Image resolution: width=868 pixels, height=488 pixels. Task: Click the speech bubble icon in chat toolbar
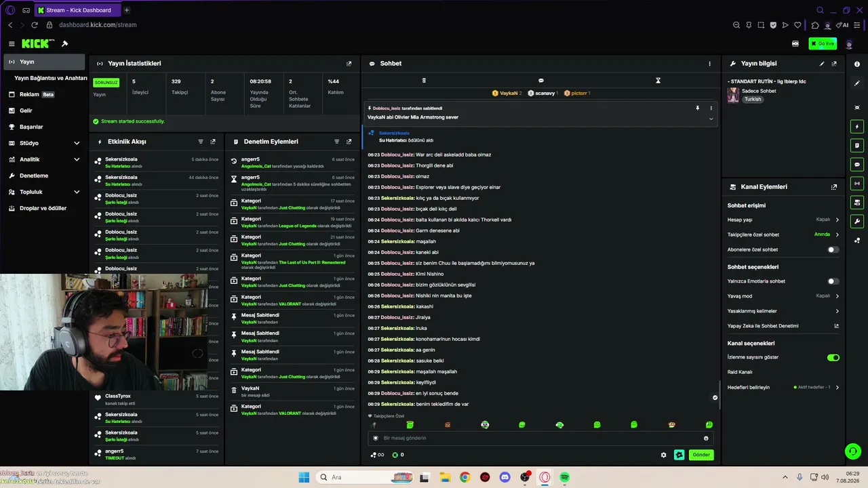pos(540,81)
